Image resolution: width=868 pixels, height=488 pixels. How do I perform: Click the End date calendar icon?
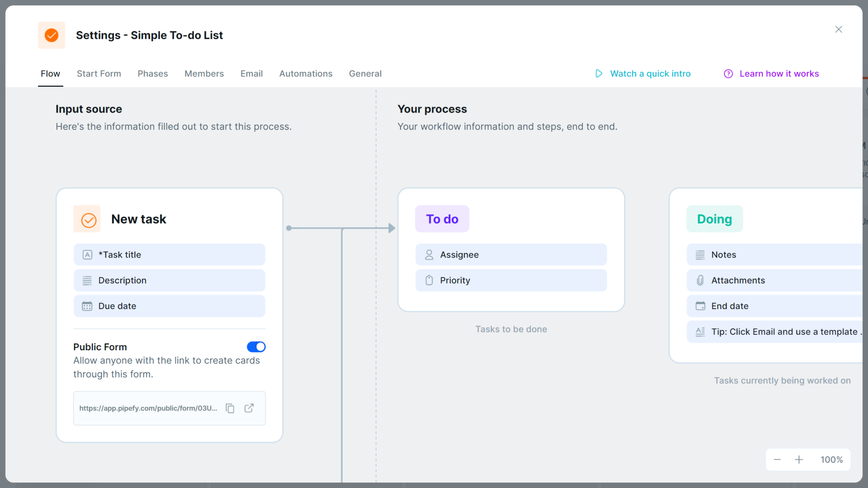[x=700, y=306]
